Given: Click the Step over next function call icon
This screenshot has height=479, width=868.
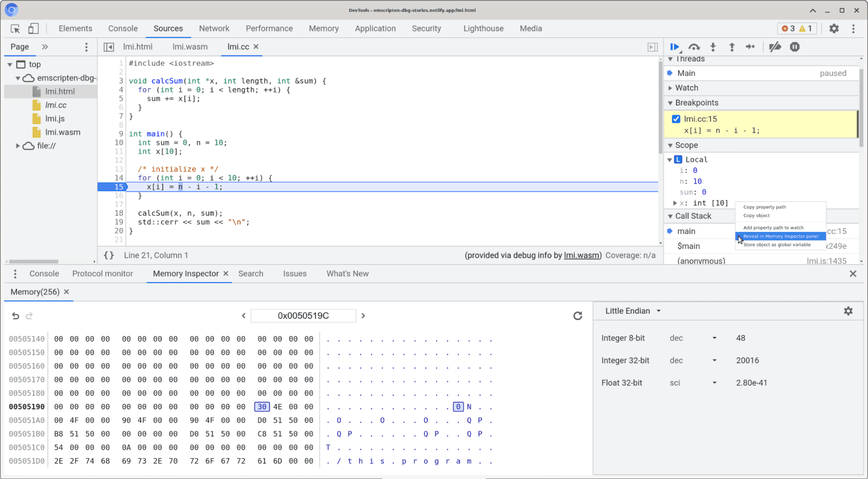Looking at the screenshot, I should (694, 46).
